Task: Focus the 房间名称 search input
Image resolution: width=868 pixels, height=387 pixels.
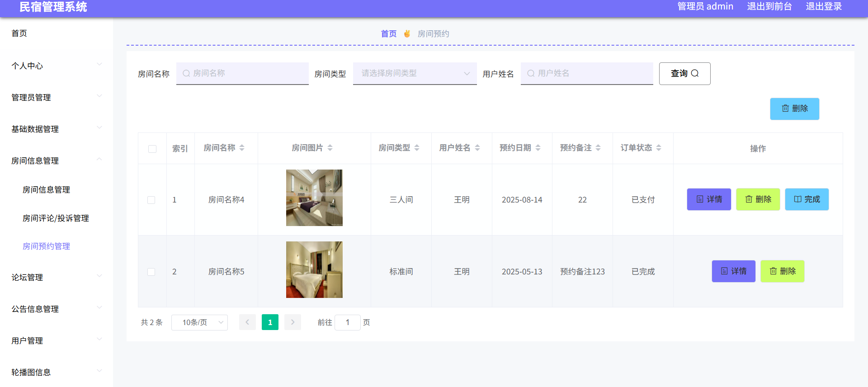Action: coord(242,73)
